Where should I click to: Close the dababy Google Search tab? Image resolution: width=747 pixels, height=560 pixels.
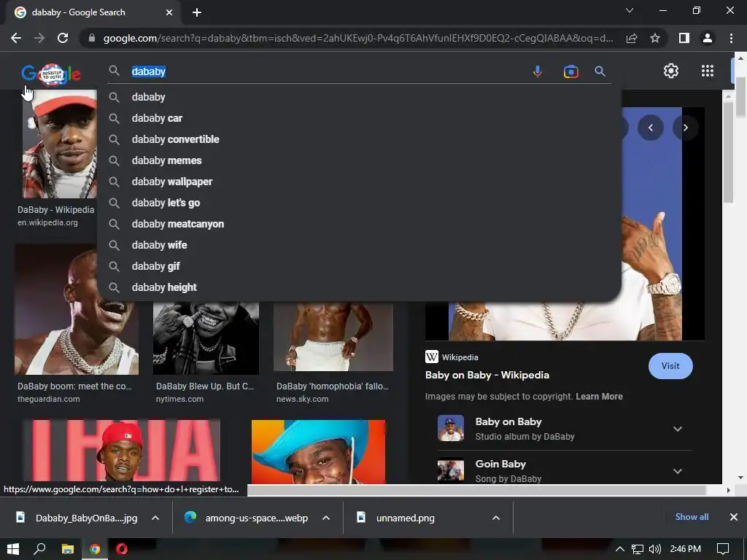[169, 12]
